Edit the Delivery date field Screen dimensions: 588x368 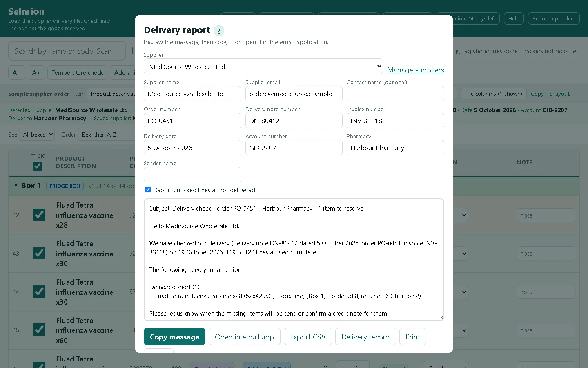click(x=192, y=148)
